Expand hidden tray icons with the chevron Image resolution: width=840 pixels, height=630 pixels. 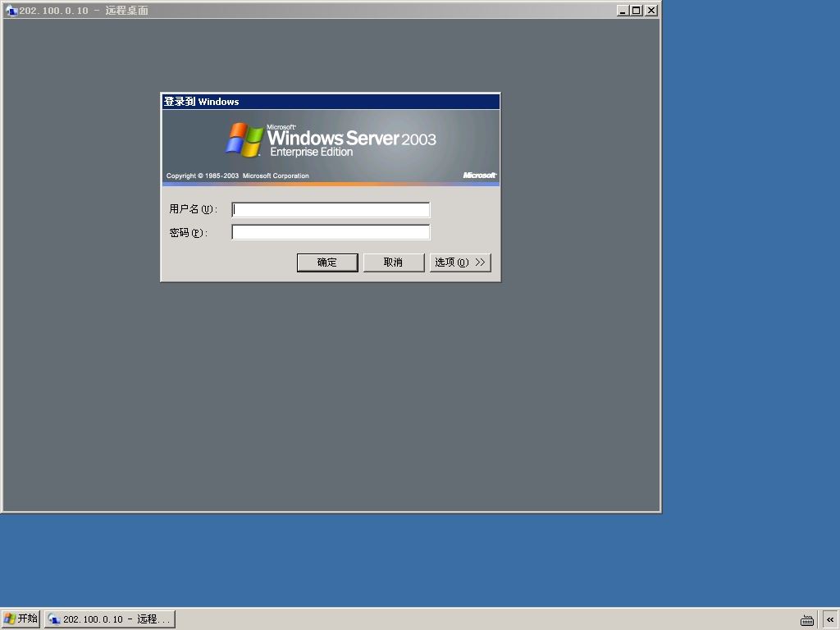(x=830, y=620)
